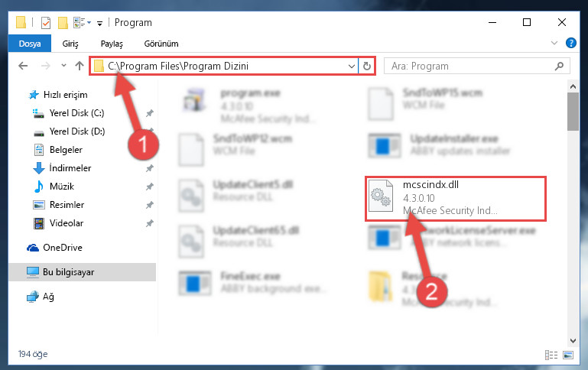Switch to large thumbnails view icon
This screenshot has height=370, width=588.
pyautogui.click(x=568, y=355)
